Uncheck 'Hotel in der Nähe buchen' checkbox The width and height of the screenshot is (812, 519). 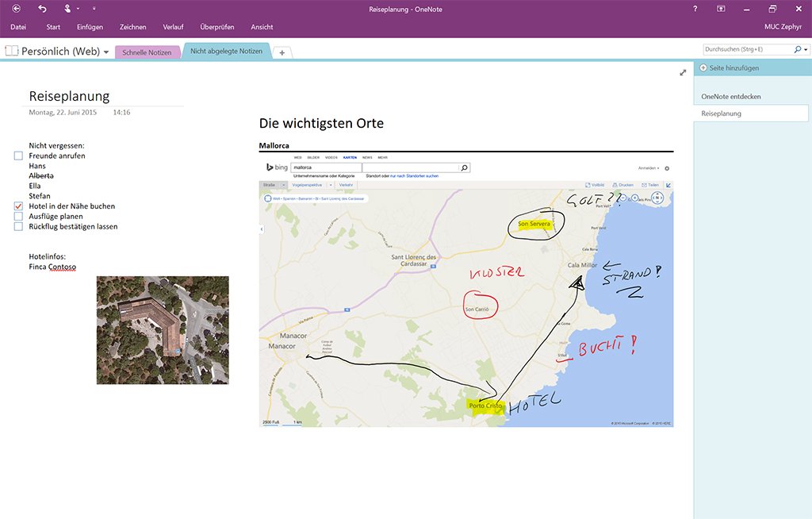[x=18, y=206]
